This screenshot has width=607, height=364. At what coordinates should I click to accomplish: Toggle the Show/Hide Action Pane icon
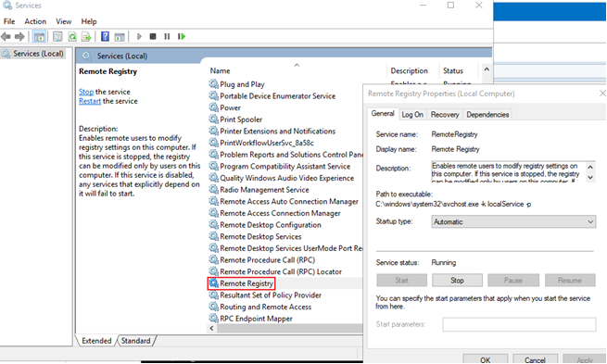pyautogui.click(x=120, y=37)
